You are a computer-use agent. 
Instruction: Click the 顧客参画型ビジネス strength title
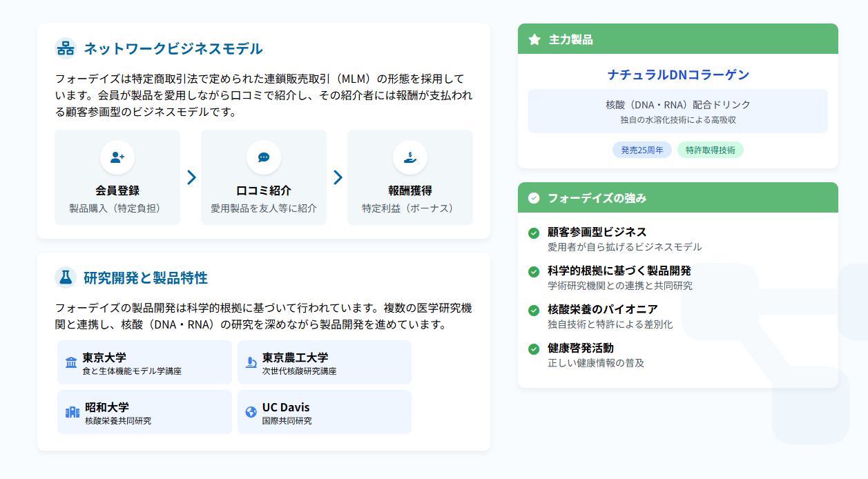point(597,232)
